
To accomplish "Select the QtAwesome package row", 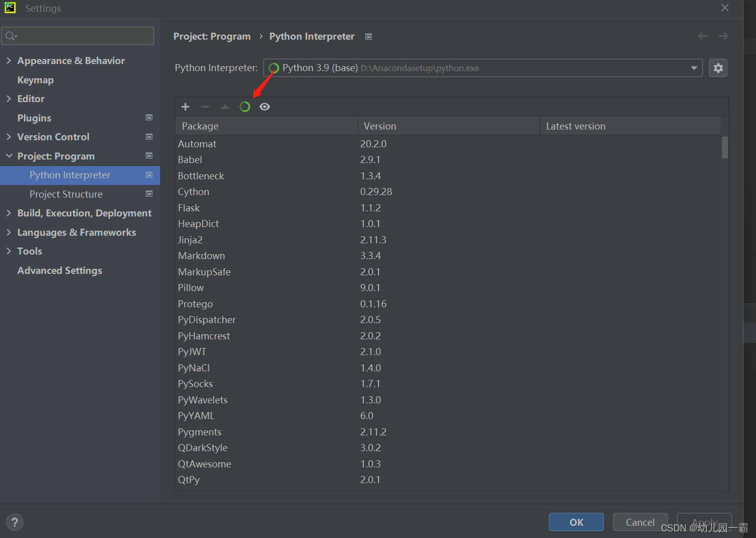I will 448,464.
